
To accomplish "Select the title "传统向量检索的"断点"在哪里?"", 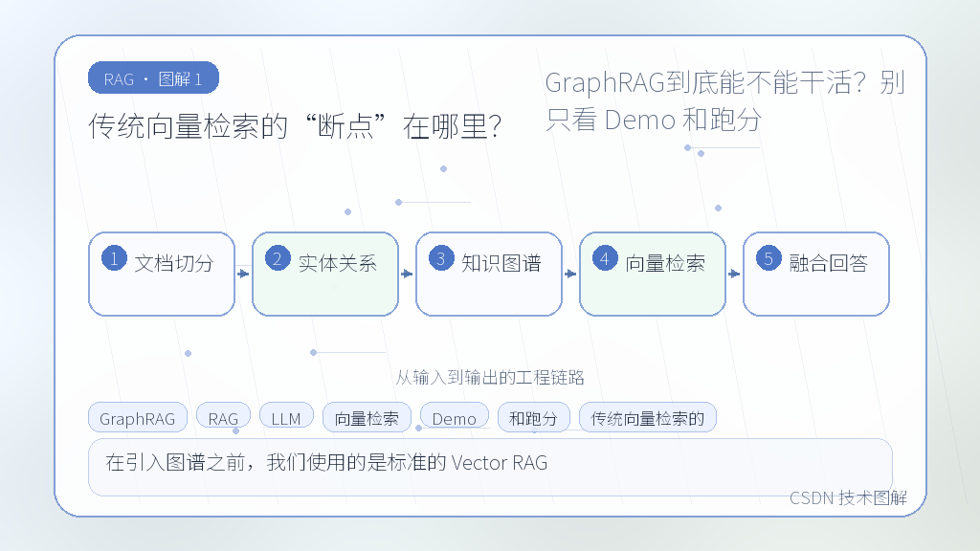I will pyautogui.click(x=295, y=126).
